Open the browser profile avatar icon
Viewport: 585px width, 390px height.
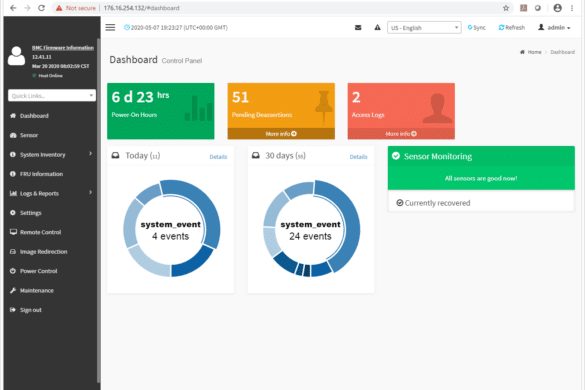click(557, 8)
